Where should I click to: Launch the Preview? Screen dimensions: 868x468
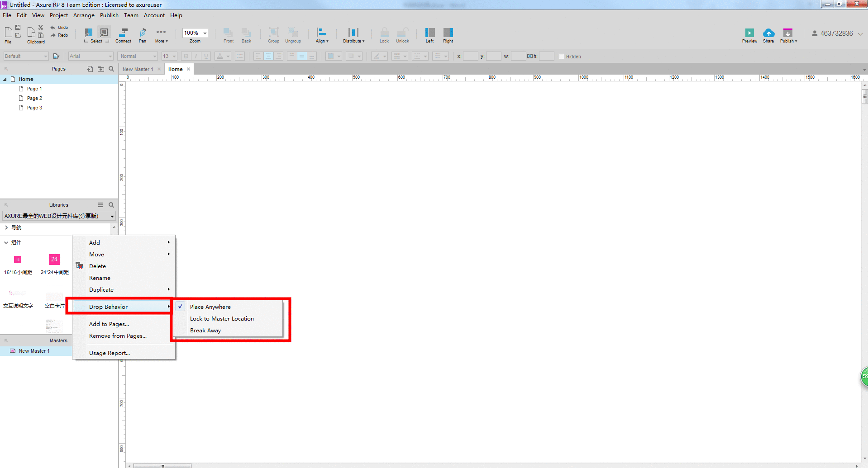click(749, 35)
